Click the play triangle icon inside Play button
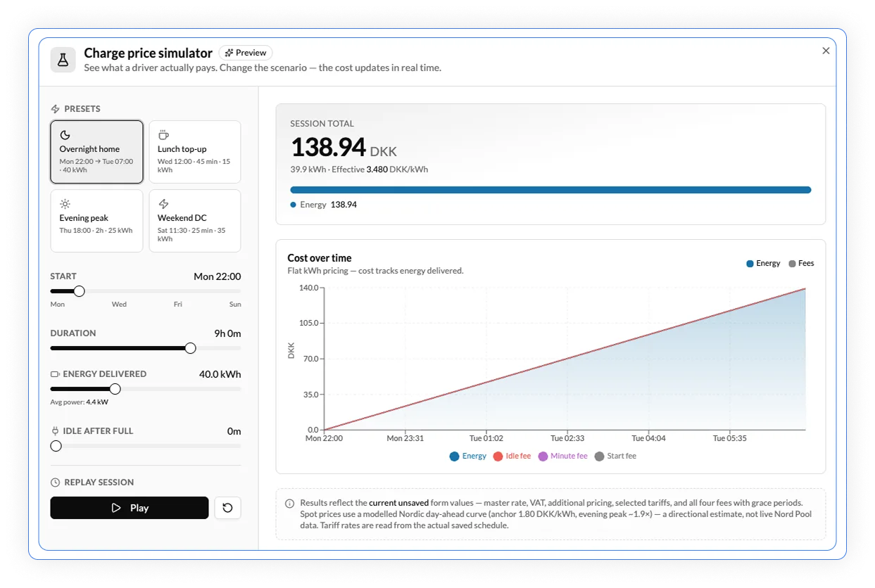The width and height of the screenshot is (875, 588). tap(116, 508)
